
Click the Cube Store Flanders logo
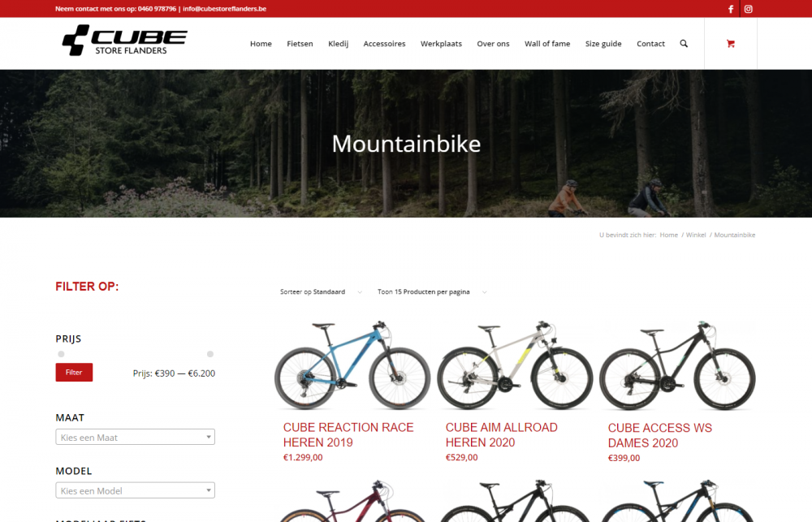(125, 40)
